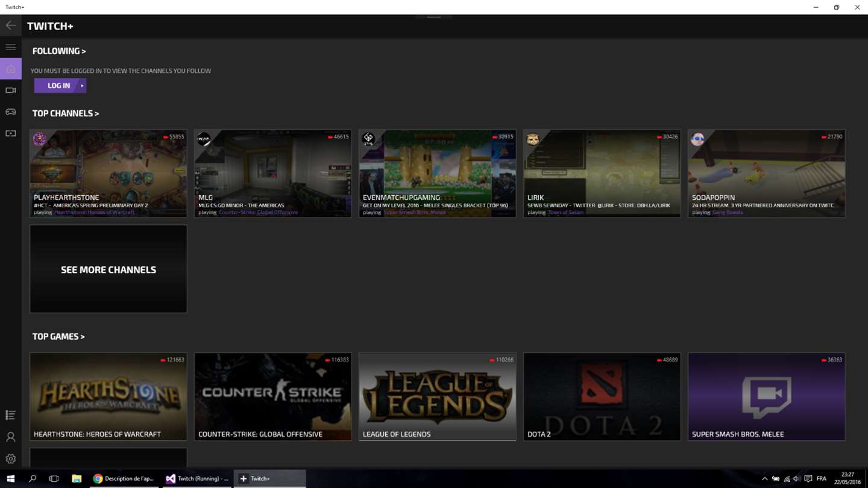This screenshot has height=488, width=868.
Task: Open Super Smash Bros. Melee game tile
Action: [767, 396]
